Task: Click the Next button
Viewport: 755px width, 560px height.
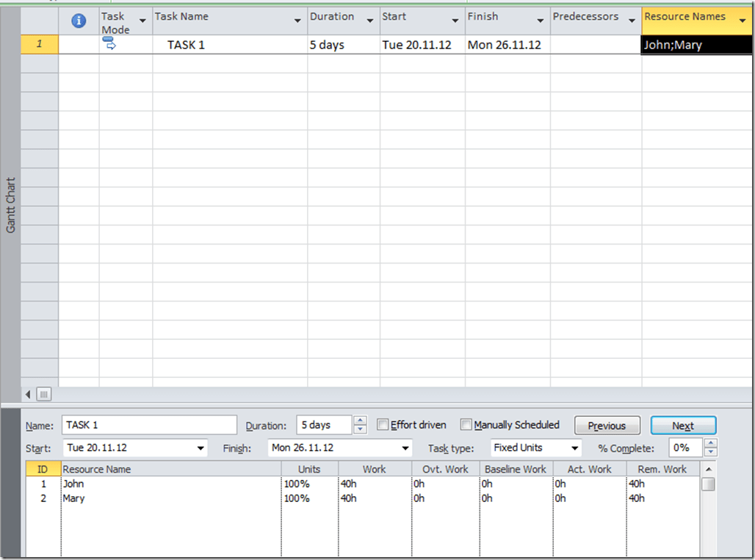Action: pyautogui.click(x=682, y=426)
